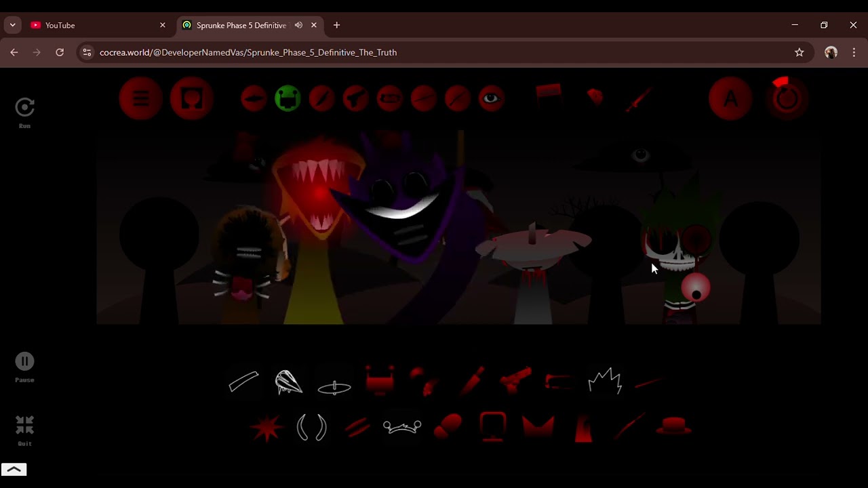Select the red horned box icon
Screen dimensions: 868x488
pyautogui.click(x=380, y=380)
